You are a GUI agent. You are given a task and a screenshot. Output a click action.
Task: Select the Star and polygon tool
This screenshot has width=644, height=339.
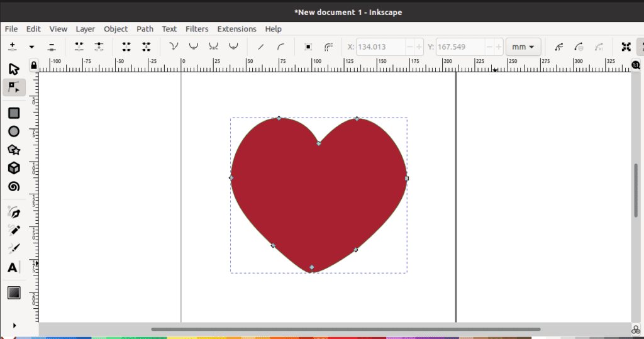(x=14, y=150)
